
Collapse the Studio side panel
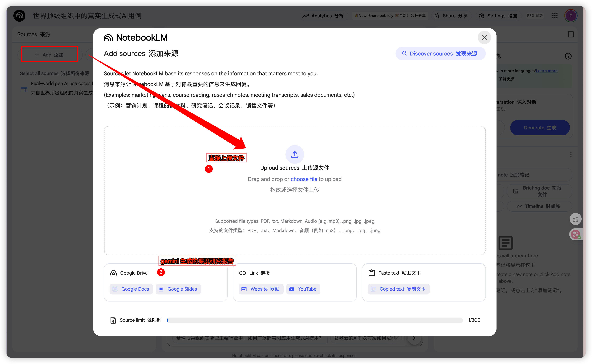[571, 34]
